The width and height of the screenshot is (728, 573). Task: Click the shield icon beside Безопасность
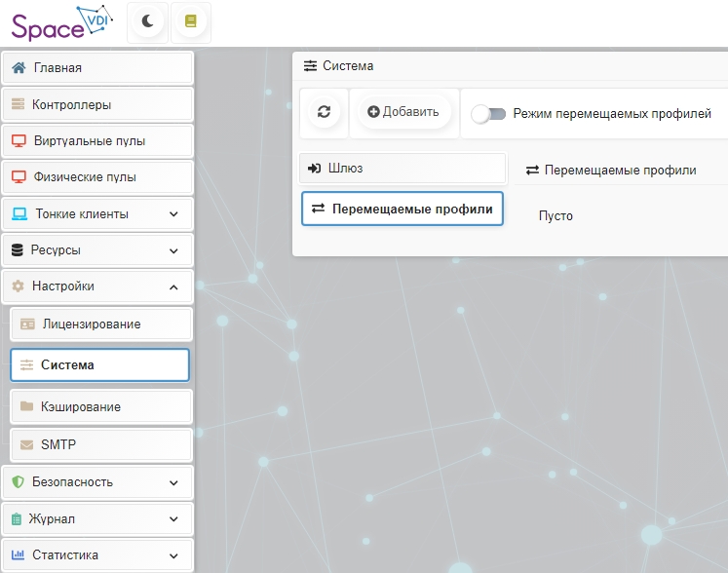(x=17, y=482)
